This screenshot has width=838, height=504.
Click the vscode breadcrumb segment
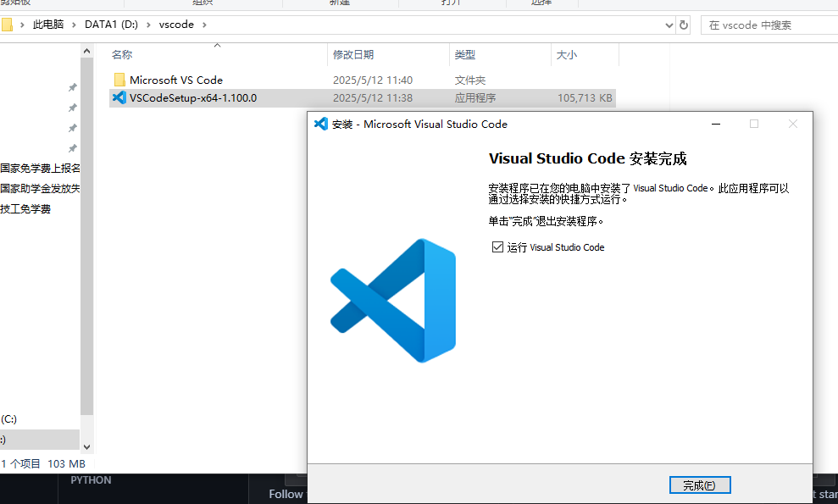(176, 25)
